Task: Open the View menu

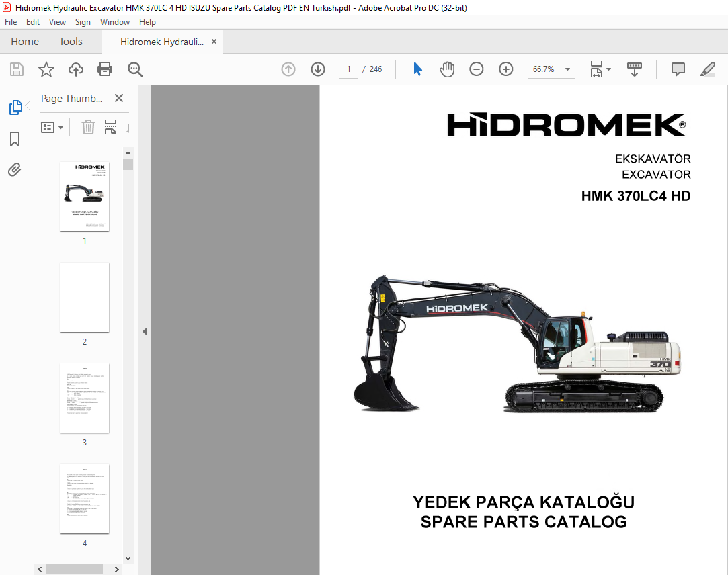Action: 57,21
